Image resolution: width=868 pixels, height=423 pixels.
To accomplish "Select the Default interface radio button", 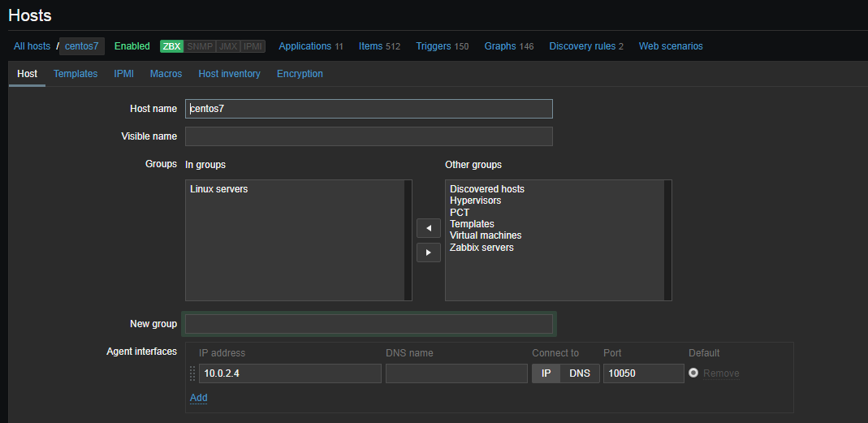I will tap(693, 373).
